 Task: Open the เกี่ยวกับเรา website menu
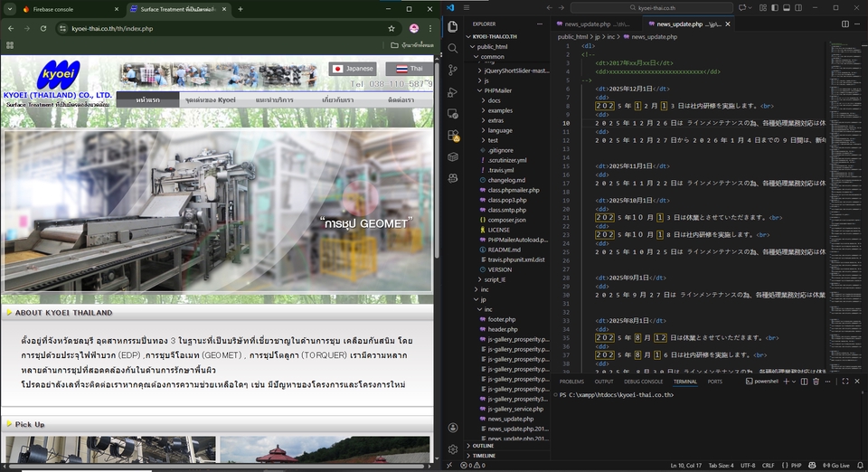[x=337, y=99]
